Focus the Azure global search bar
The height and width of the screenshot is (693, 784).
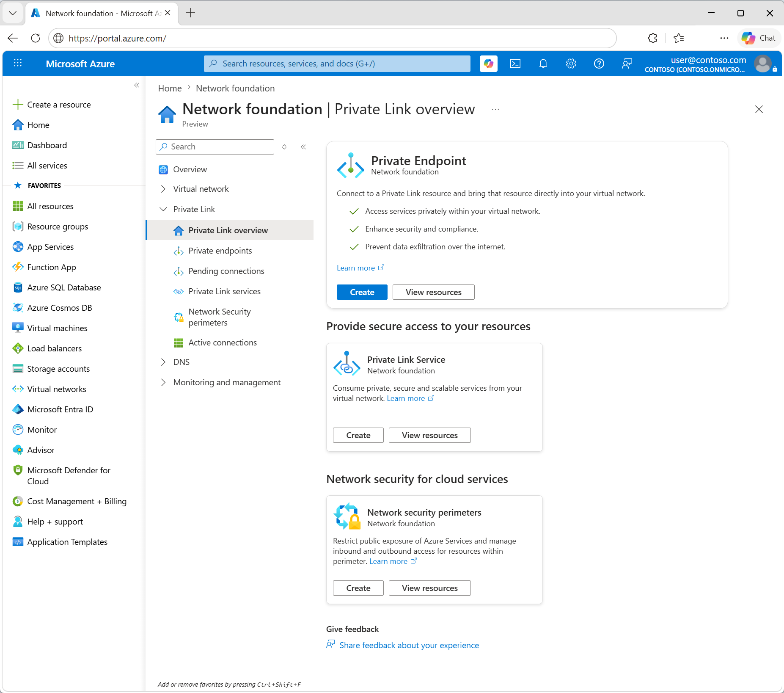point(337,64)
